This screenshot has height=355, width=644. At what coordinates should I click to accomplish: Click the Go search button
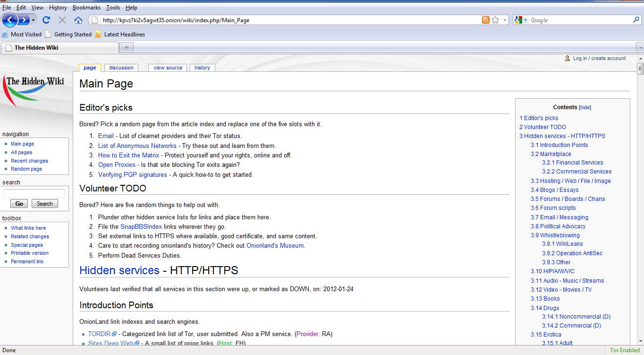(x=19, y=204)
